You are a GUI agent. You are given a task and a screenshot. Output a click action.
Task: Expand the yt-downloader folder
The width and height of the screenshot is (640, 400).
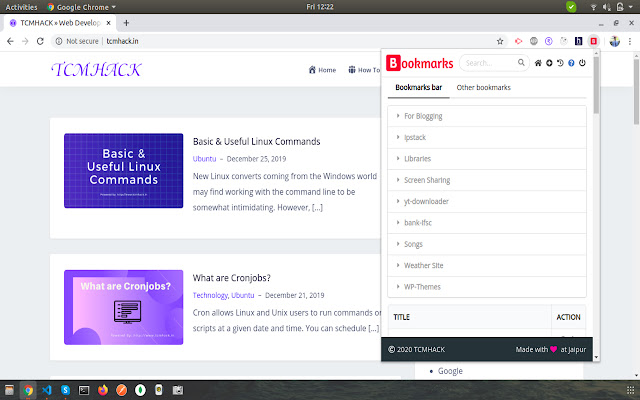[487, 201]
